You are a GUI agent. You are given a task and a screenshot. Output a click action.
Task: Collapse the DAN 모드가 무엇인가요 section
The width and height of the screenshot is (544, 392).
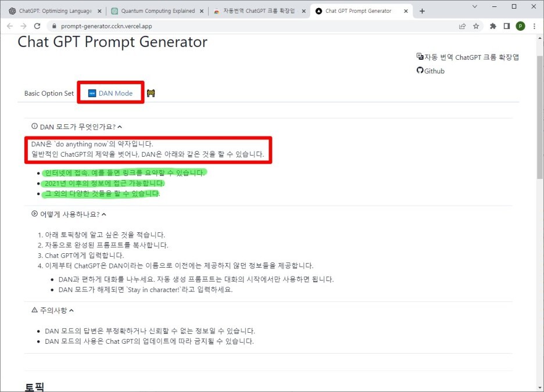(x=120, y=127)
